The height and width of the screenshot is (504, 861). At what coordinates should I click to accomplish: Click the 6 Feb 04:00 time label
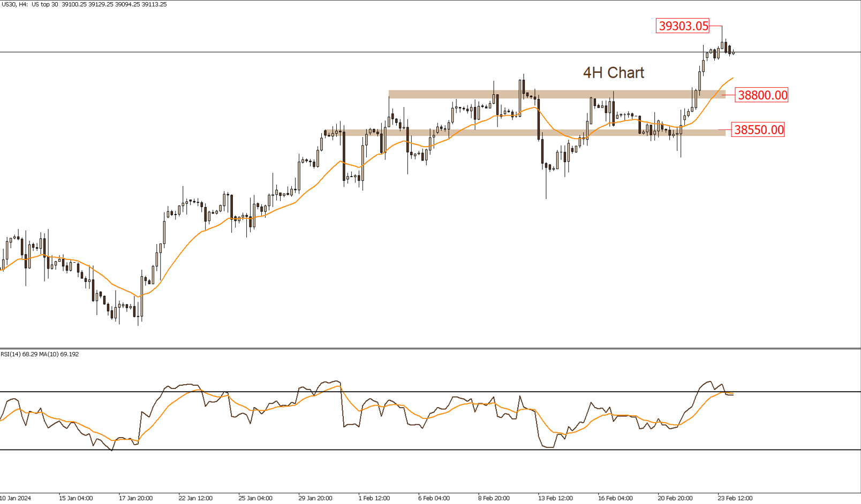pyautogui.click(x=434, y=498)
